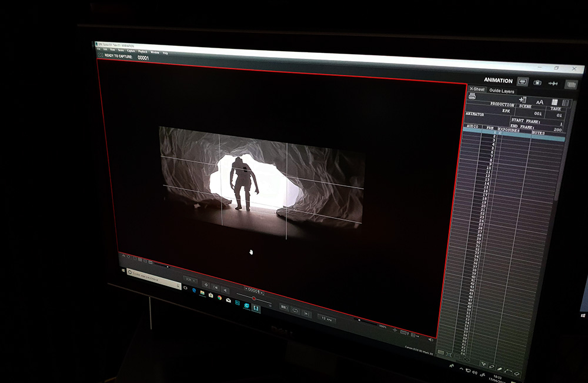Toggle the short play button left of loop
The height and width of the screenshot is (383, 588).
[284, 308]
